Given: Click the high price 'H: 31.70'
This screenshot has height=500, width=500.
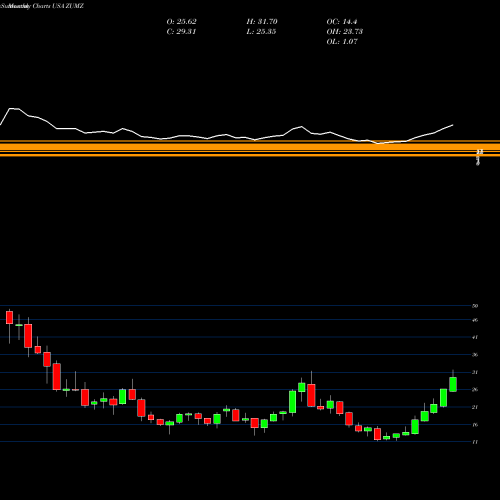Looking at the screenshot, I should [x=262, y=22].
